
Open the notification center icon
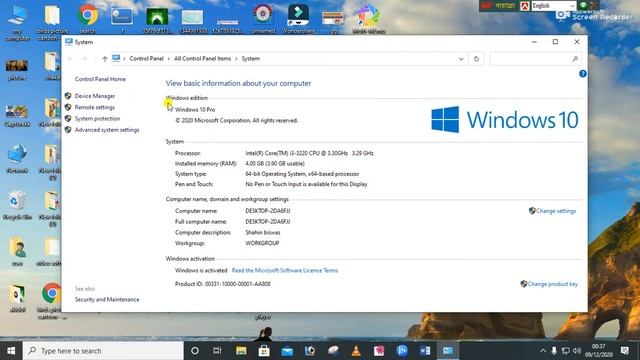[624, 351]
